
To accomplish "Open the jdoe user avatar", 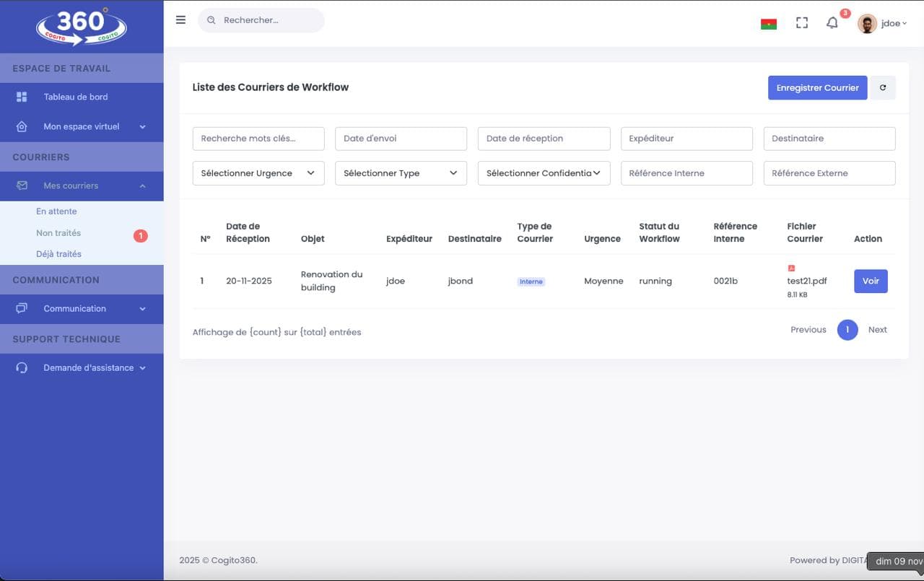I will pos(867,24).
